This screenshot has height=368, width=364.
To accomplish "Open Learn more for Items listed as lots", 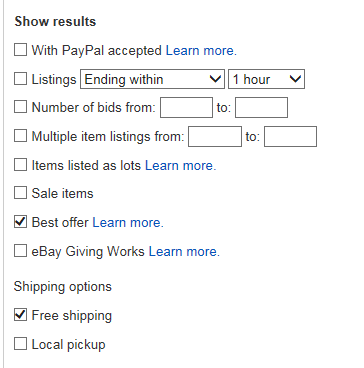I will (181, 165).
